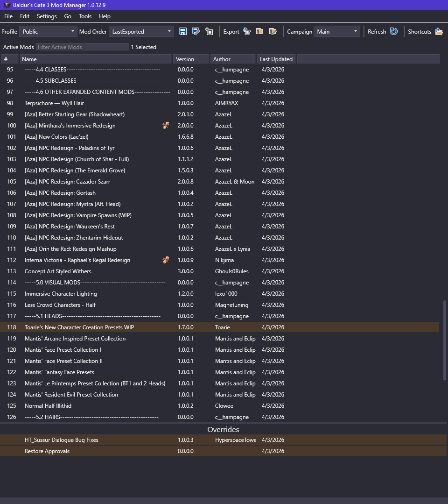The height and width of the screenshot is (504, 448).
Task: Select [Aza] NPC Redesign: Zhentarim Hideout
Action: 220,238
